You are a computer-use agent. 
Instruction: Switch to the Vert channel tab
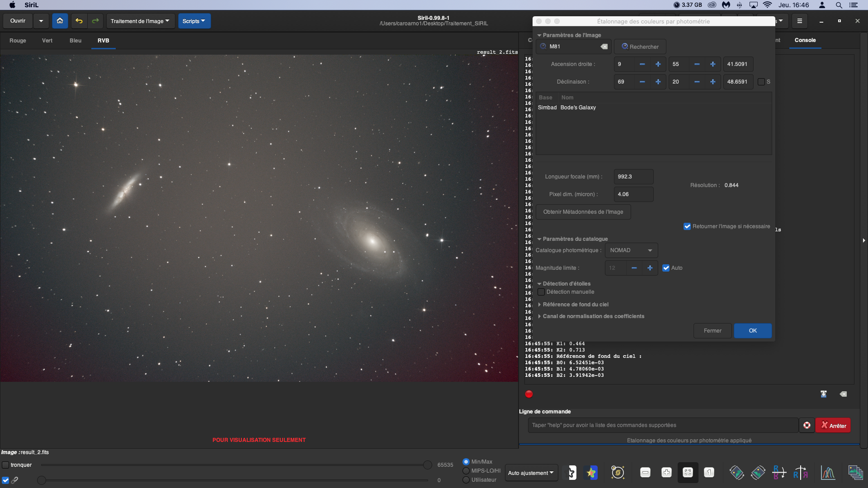click(47, 41)
